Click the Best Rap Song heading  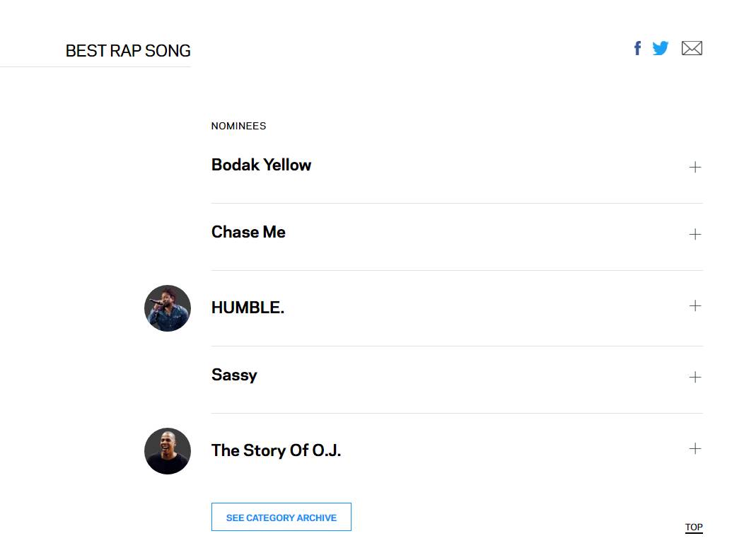[x=128, y=51]
